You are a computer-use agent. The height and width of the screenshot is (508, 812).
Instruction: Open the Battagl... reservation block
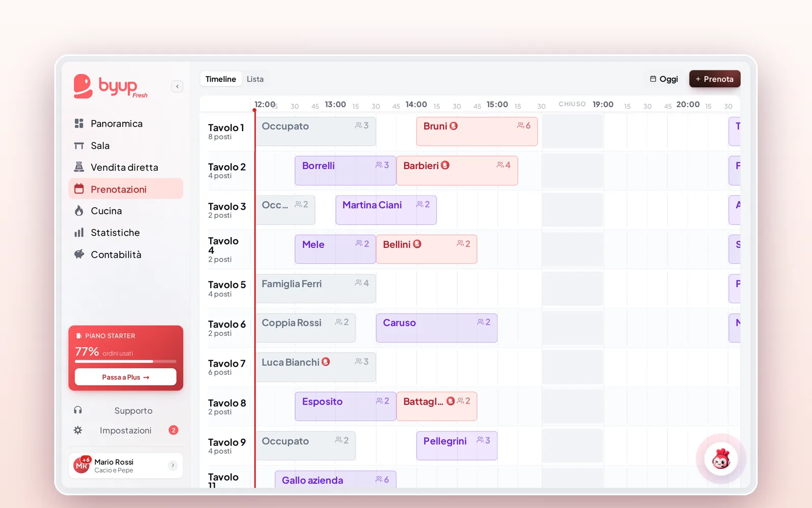[436, 406]
